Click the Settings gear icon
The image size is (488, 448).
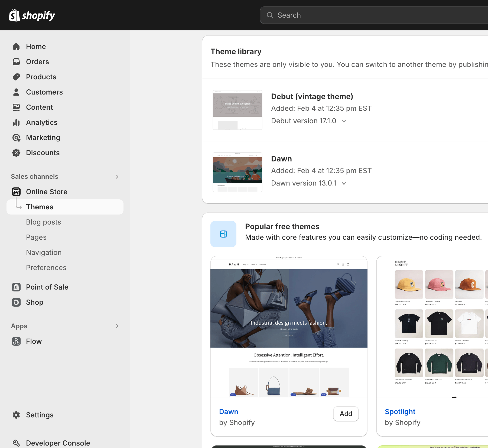pos(16,415)
